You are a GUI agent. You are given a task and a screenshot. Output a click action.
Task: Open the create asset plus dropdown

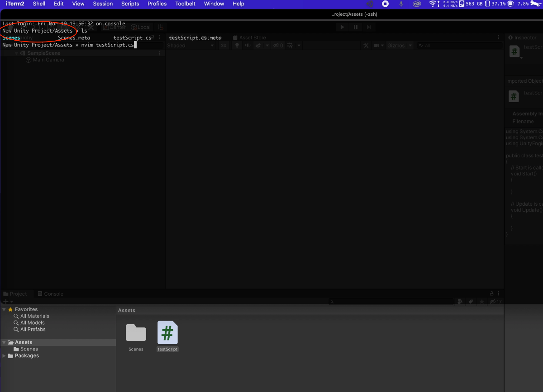coord(8,302)
